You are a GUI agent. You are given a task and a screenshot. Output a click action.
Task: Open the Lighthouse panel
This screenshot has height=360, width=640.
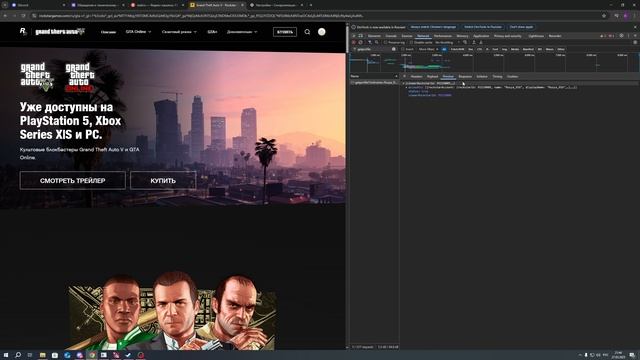click(536, 36)
